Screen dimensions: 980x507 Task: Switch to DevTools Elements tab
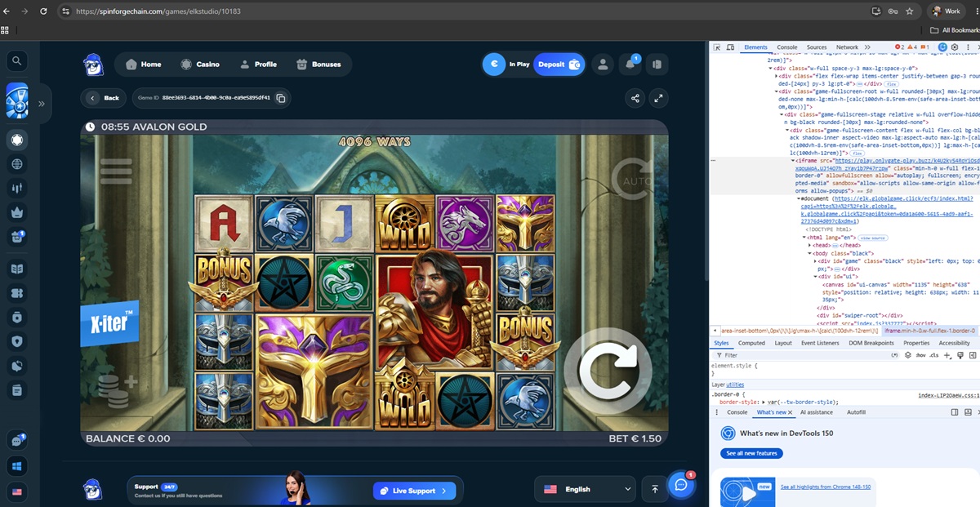point(755,47)
